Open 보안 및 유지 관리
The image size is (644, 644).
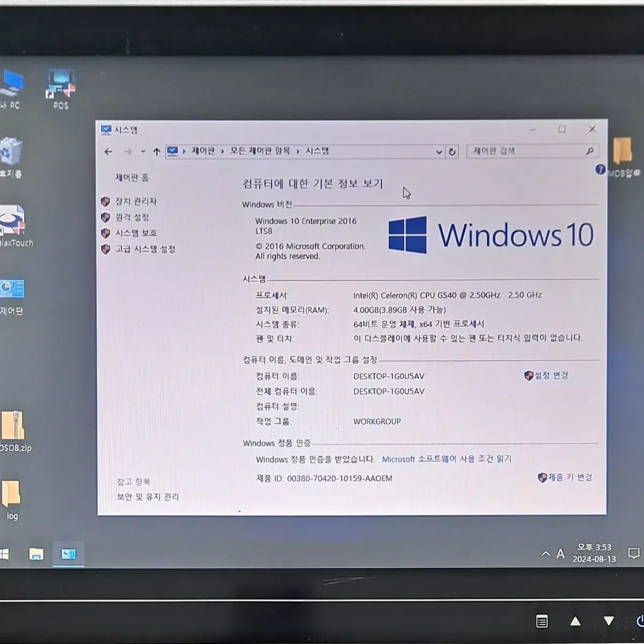pos(148,497)
